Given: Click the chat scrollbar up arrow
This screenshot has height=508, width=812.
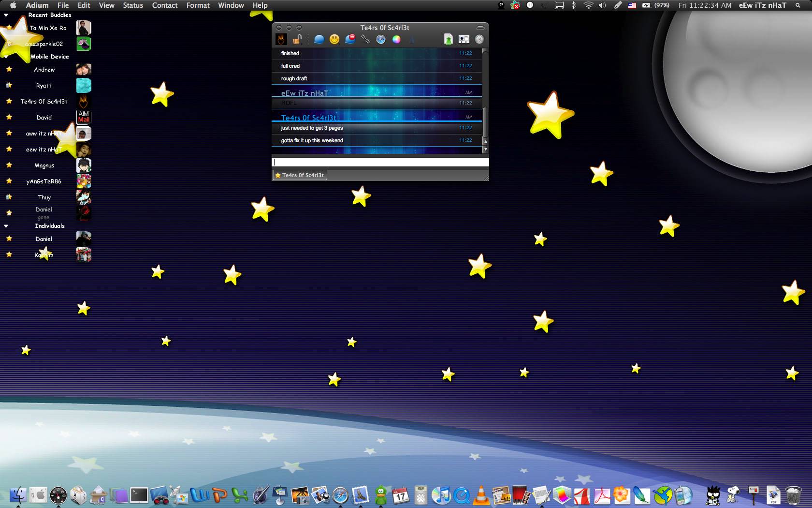Looking at the screenshot, I should pos(485,142).
